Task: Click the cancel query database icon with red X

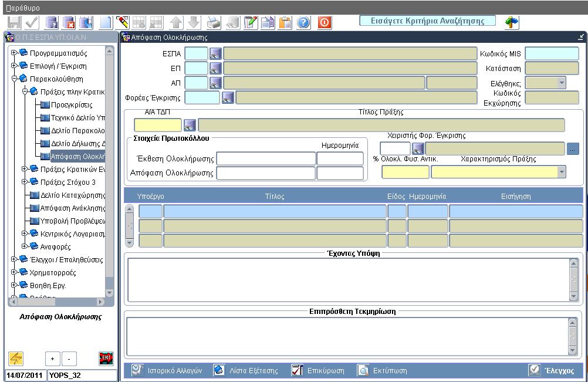Action: tap(69, 22)
